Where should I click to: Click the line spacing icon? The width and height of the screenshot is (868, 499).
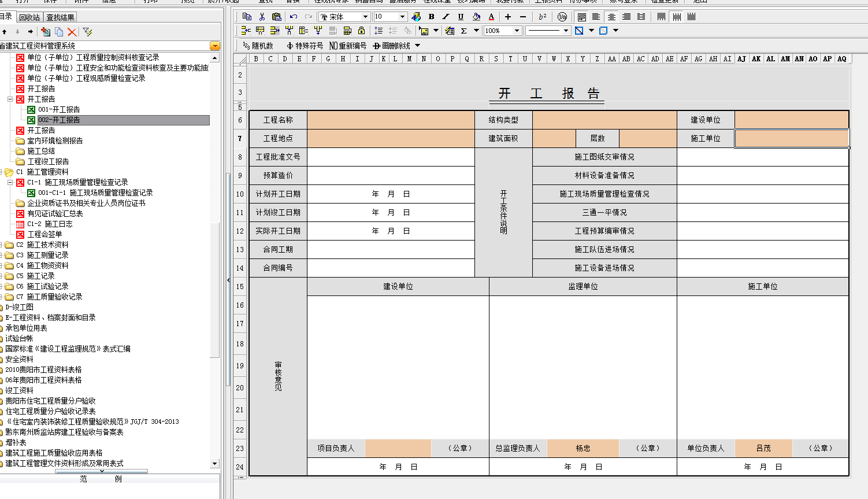pyautogui.click(x=379, y=31)
